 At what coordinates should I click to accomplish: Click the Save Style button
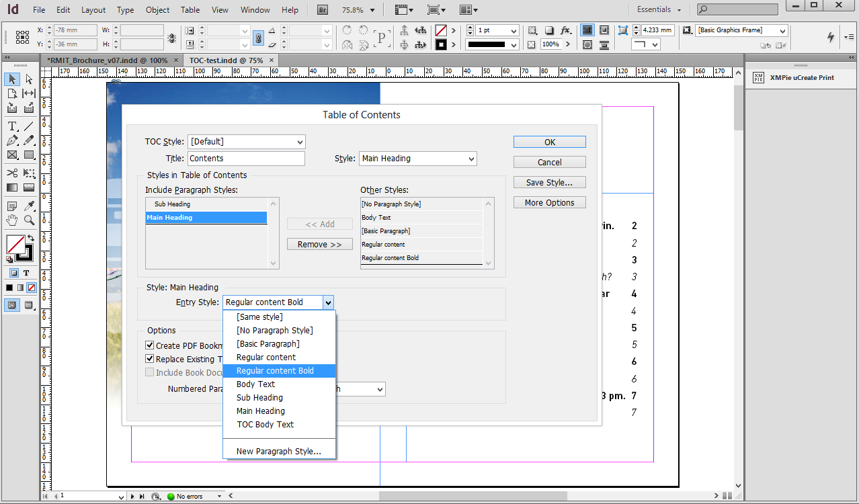pos(549,181)
